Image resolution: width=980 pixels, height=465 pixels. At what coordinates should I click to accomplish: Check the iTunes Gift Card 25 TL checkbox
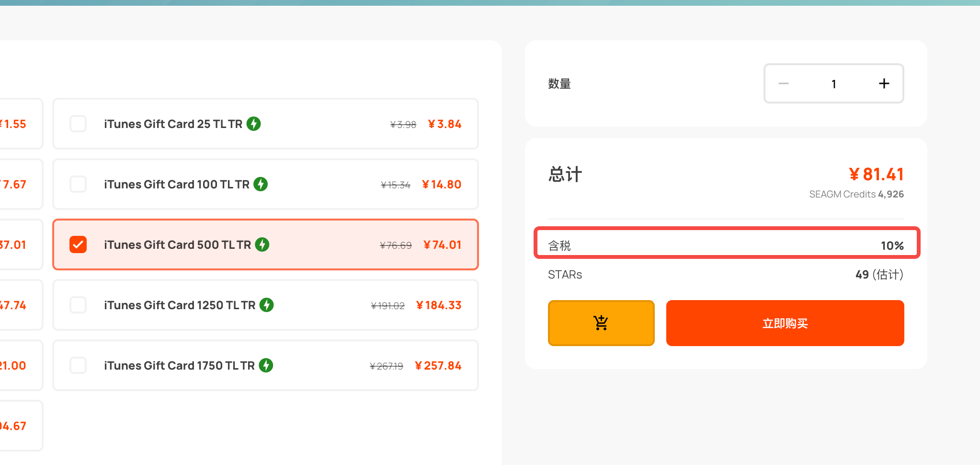(x=78, y=124)
